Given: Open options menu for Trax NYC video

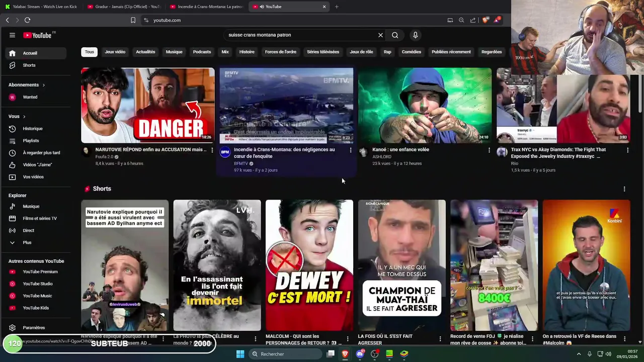Looking at the screenshot, I should coord(627,150).
